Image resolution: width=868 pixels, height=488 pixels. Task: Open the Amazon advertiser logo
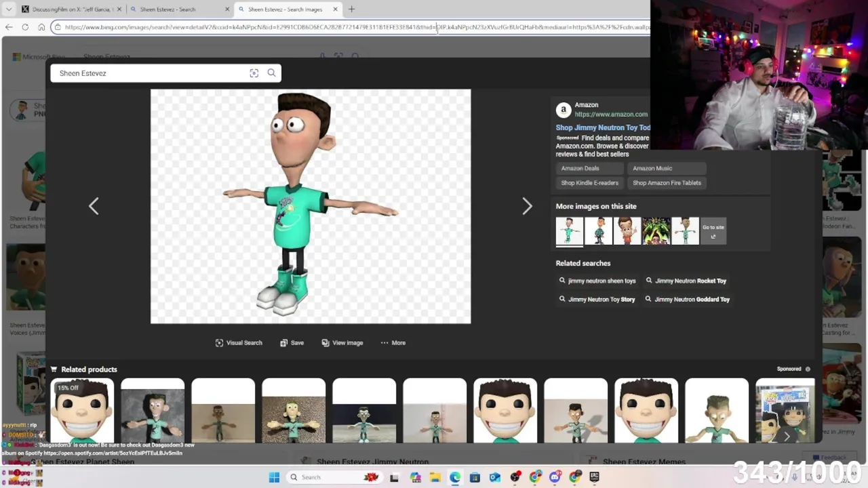564,110
